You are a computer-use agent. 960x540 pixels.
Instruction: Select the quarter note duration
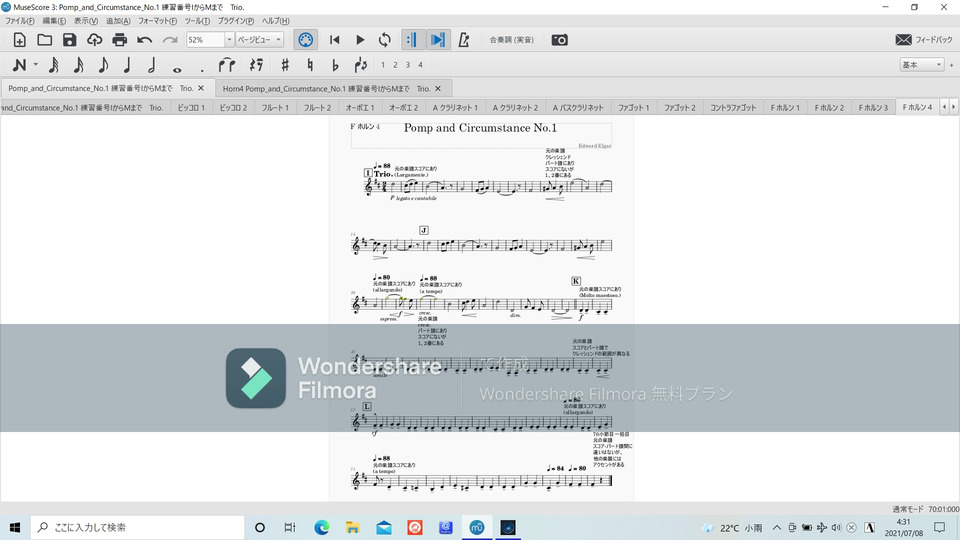[127, 64]
